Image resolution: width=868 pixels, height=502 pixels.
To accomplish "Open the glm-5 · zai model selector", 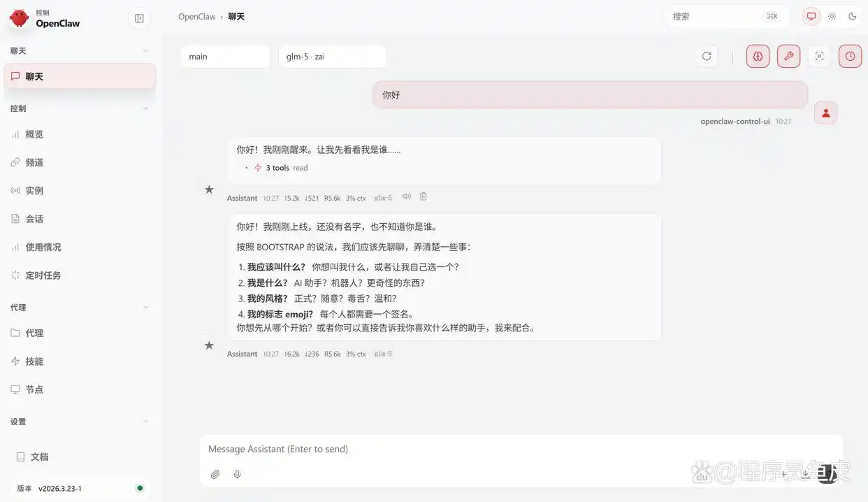I will [332, 56].
